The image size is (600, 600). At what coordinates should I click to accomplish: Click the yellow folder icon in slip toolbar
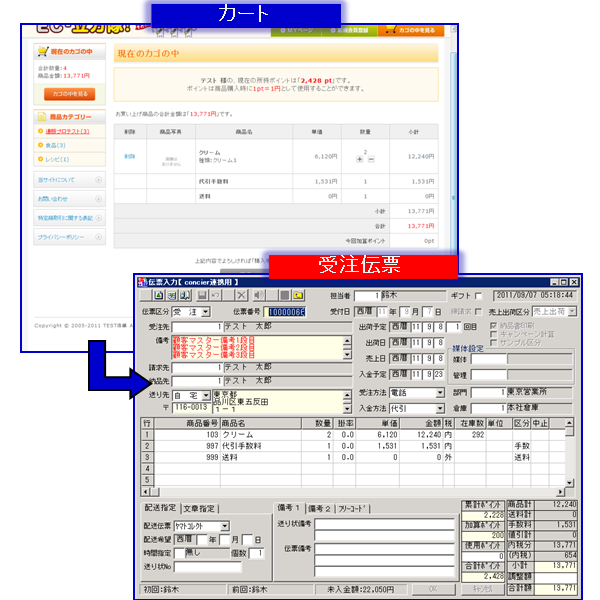pyautogui.click(x=298, y=295)
